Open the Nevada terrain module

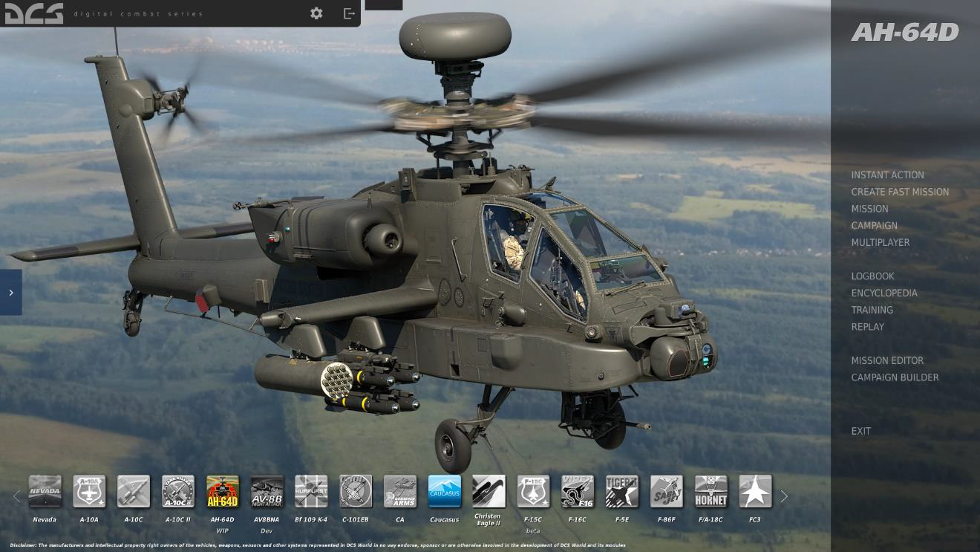tap(45, 492)
